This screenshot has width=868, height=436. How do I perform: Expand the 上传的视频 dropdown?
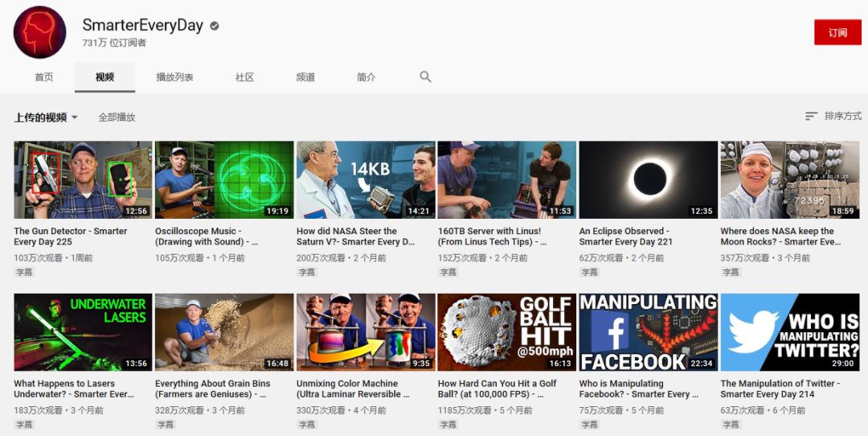coord(46,117)
